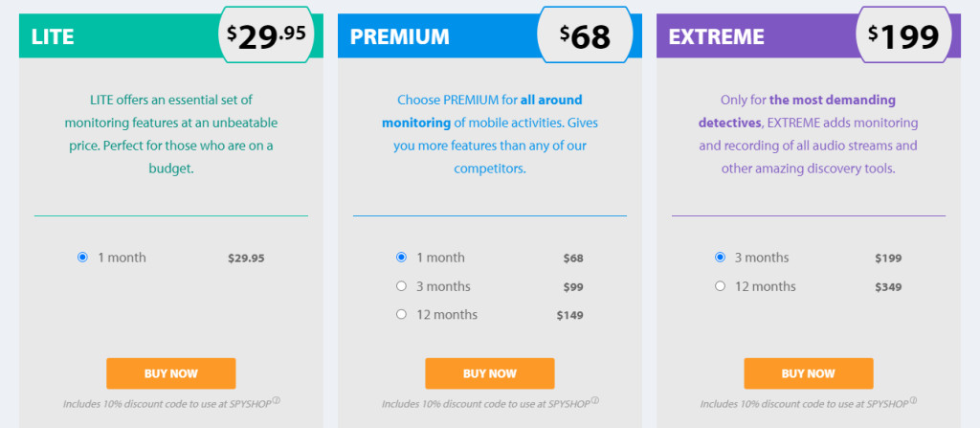Click the EXTREME plan header title
This screenshot has width=980, height=428.
716,37
